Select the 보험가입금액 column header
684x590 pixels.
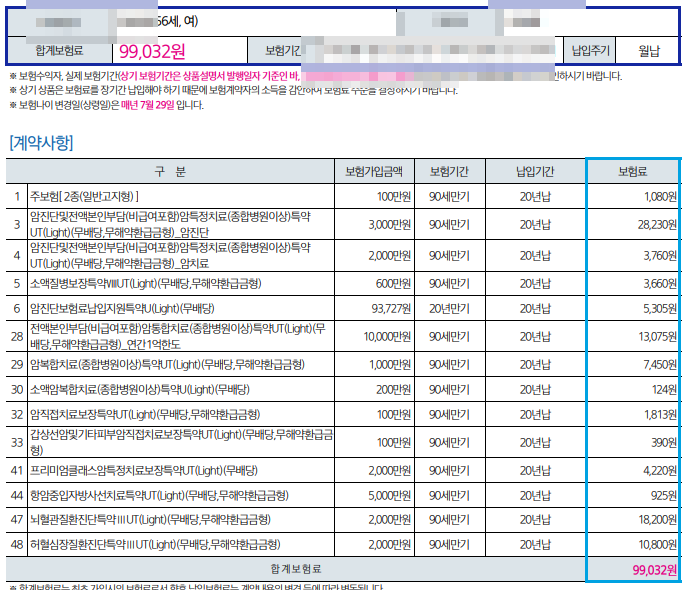click(x=374, y=171)
